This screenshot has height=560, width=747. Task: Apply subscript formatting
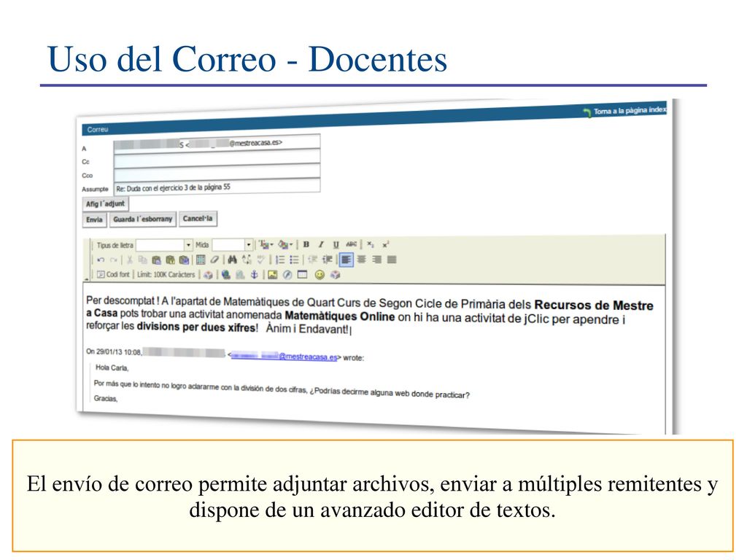[371, 244]
